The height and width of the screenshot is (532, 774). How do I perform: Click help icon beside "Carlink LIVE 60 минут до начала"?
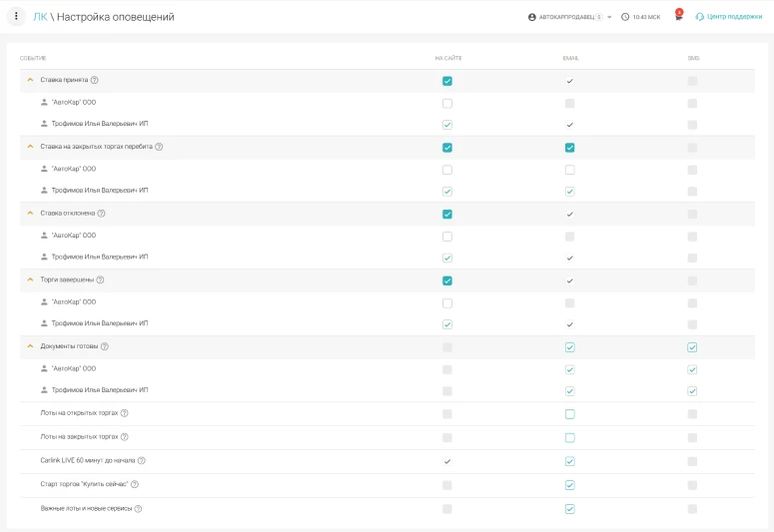[x=142, y=461]
